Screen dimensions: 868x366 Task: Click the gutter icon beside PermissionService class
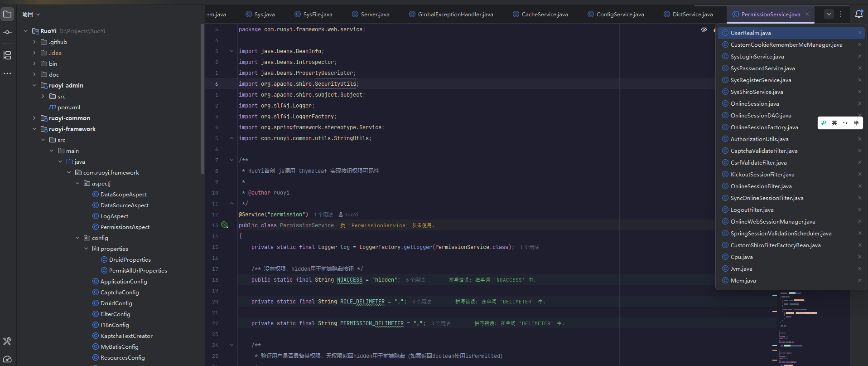[224, 225]
